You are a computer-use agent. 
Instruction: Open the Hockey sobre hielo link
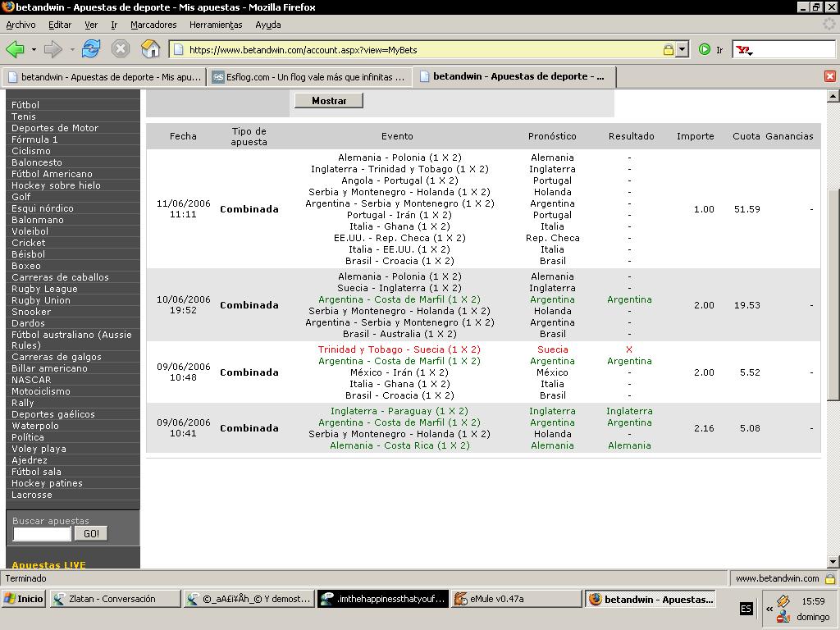pos(56,185)
